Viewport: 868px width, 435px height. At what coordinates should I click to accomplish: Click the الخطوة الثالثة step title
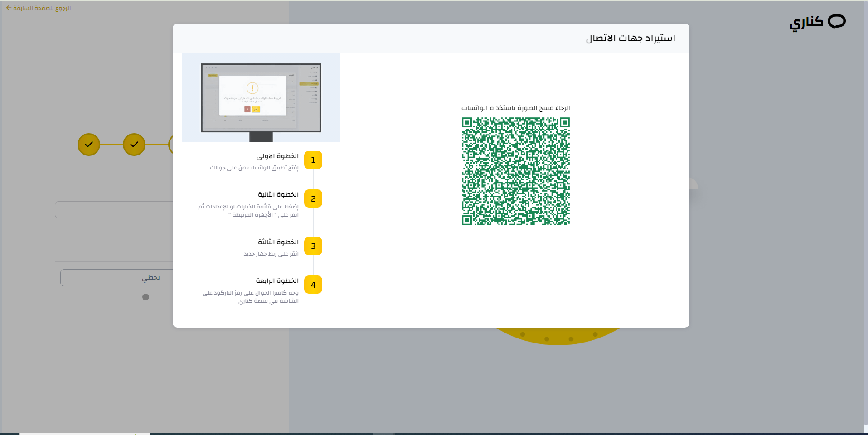278,242
